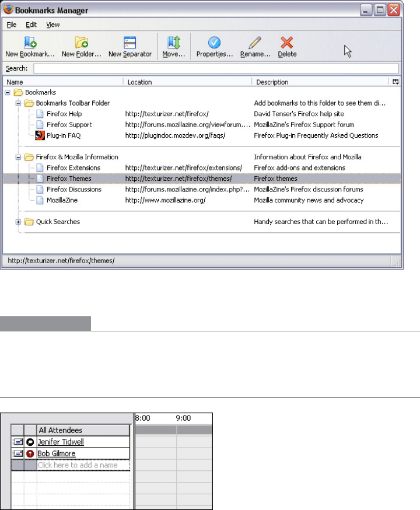Maximize the Bookmarks Manager window
This screenshot has height=510, width=420.
pyautogui.click(x=379, y=10)
